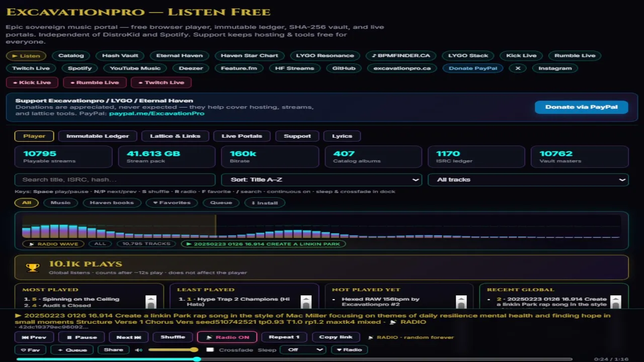Open the Lyrics tab

pyautogui.click(x=342, y=136)
